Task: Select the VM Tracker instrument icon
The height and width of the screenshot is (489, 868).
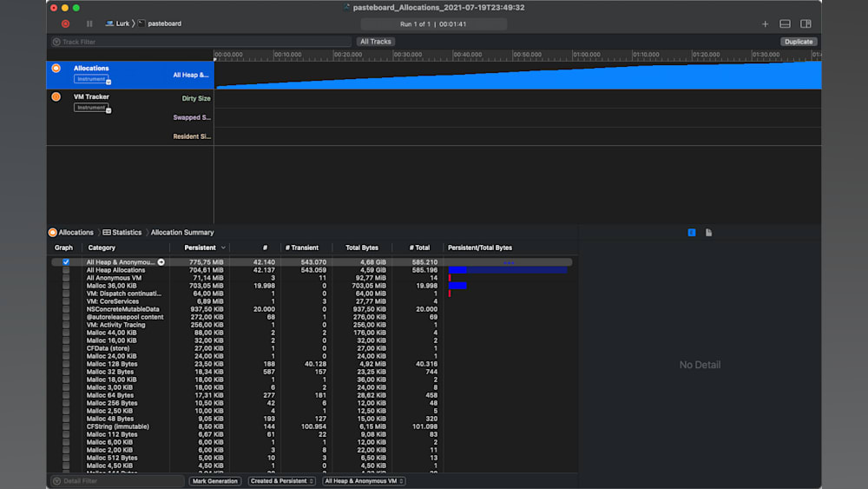Action: click(56, 96)
